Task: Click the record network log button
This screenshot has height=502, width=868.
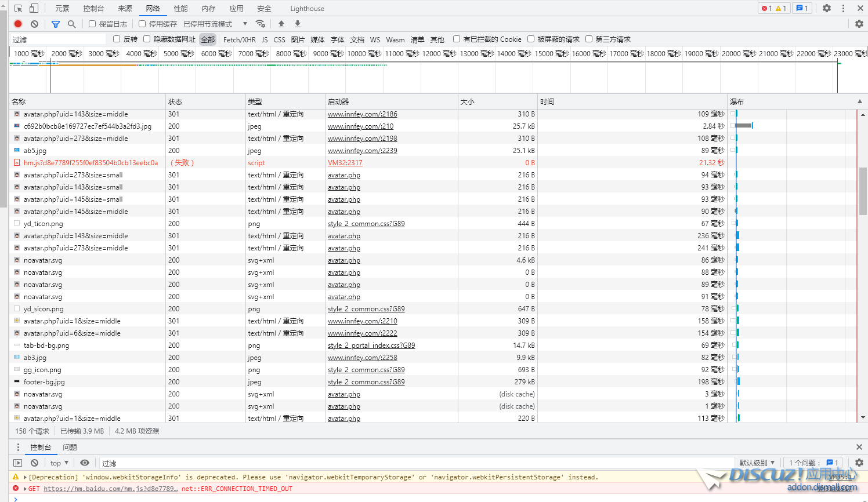Action: (18, 24)
